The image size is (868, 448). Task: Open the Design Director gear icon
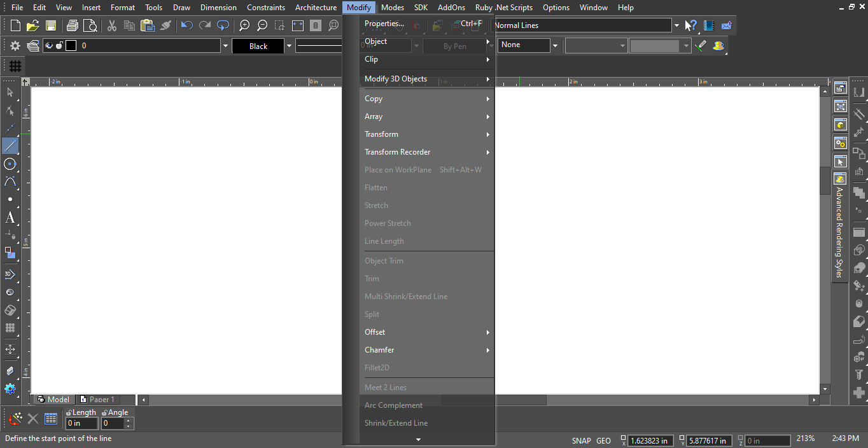tap(15, 46)
